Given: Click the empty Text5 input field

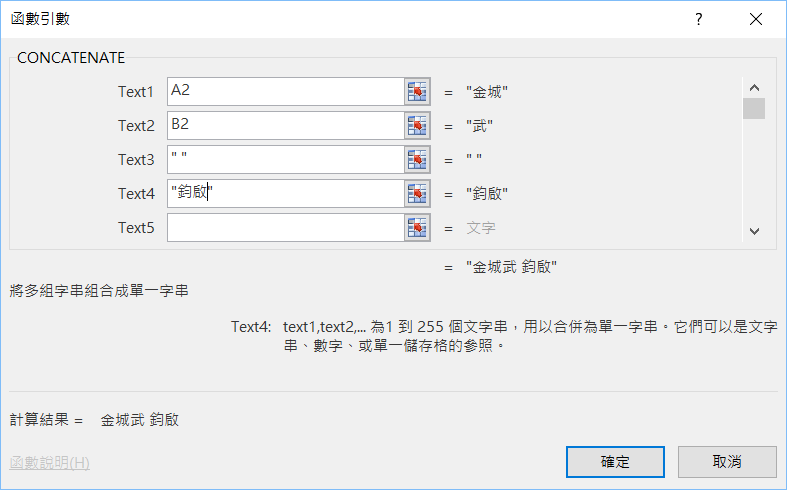Looking at the screenshot, I should [x=285, y=228].
